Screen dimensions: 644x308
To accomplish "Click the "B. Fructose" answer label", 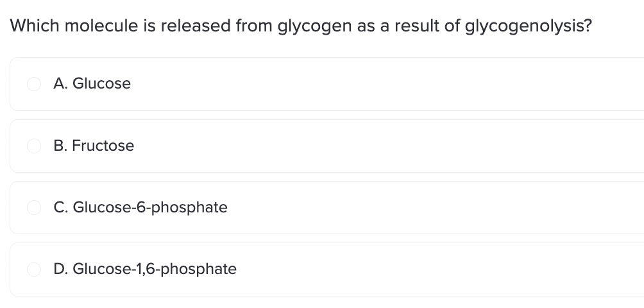I will click(94, 146).
